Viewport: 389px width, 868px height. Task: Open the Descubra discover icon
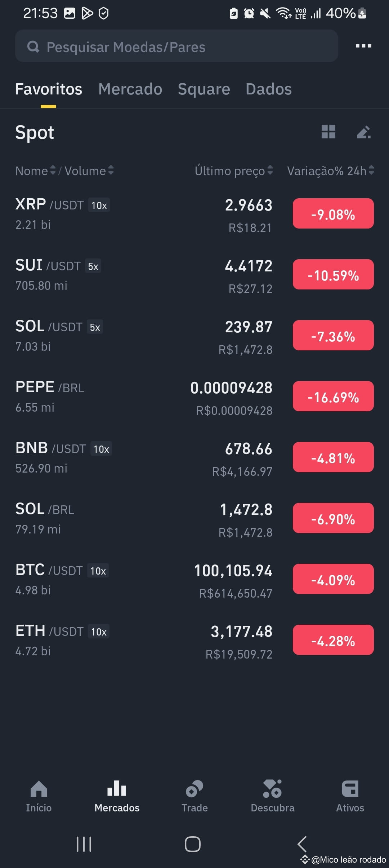coord(272,789)
